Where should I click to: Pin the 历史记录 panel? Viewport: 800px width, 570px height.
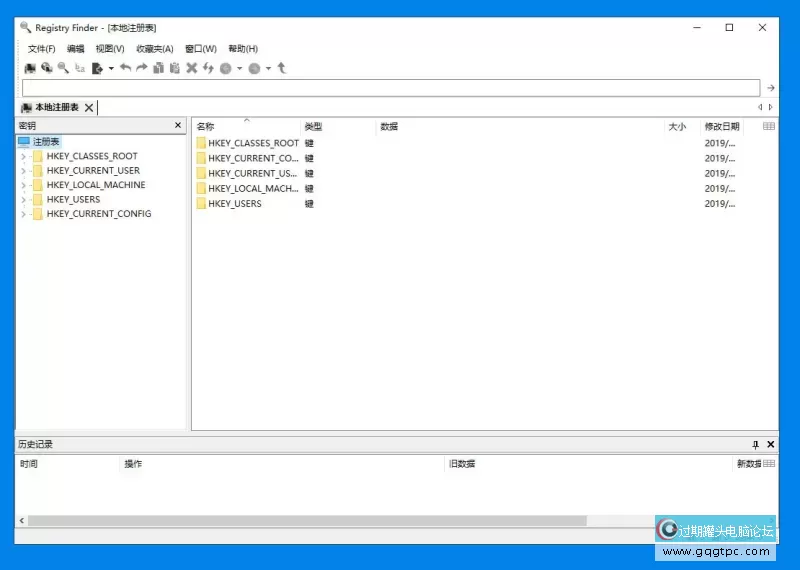[756, 444]
